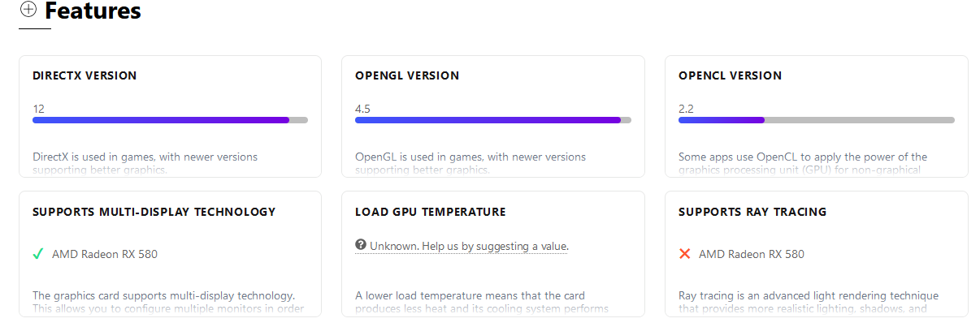Click the DirectX Version progress bar
This screenshot has width=980, height=327.
click(x=170, y=120)
